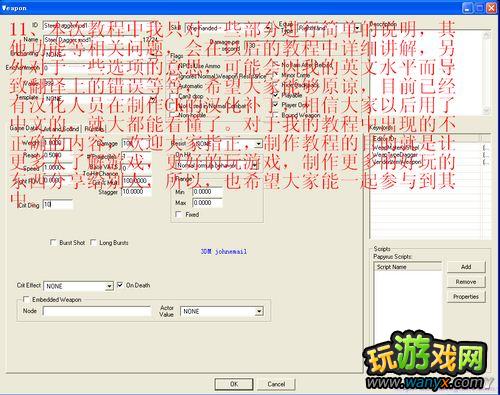Check the Embedded Weapon option
The width and height of the screenshot is (500, 395).
pos(26,299)
